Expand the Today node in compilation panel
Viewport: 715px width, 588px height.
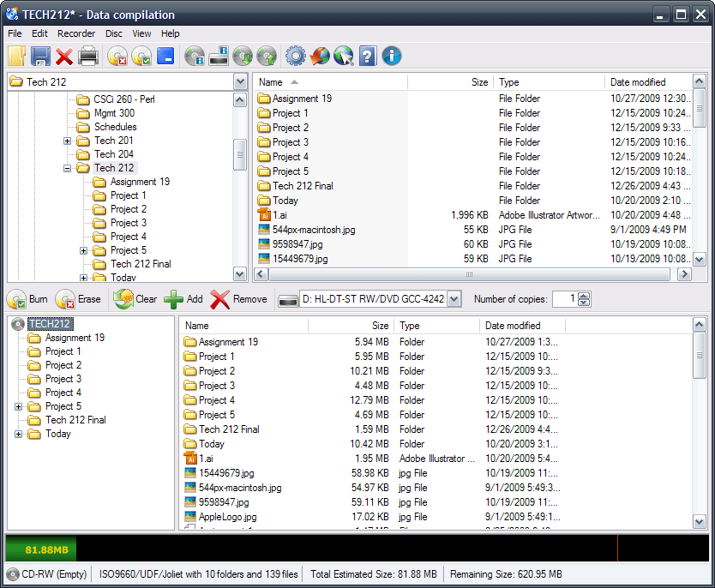(x=19, y=434)
